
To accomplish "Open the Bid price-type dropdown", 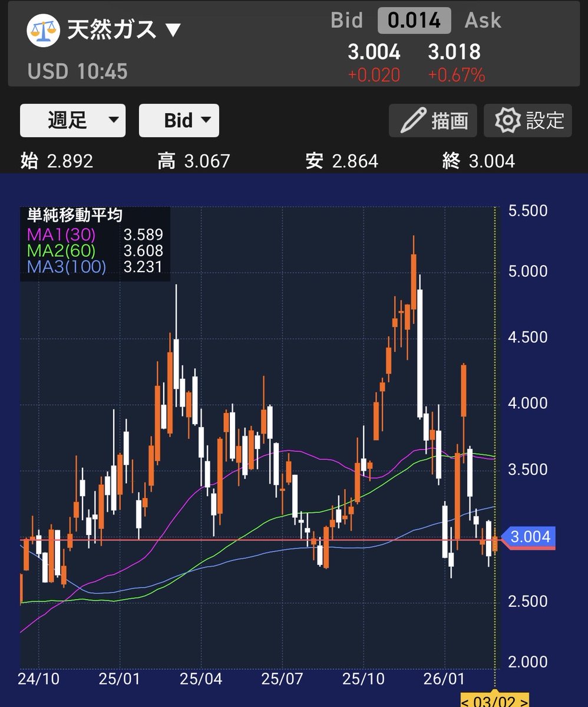I will pyautogui.click(x=179, y=121).
